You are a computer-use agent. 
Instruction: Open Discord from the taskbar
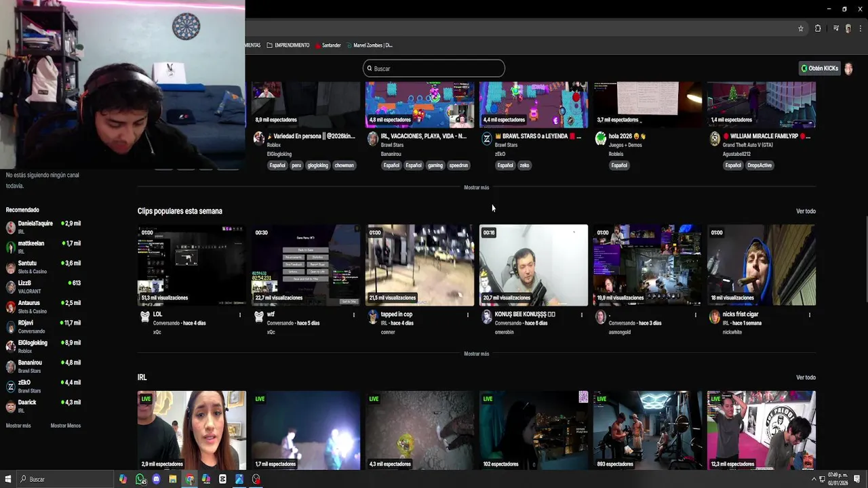pos(157,479)
